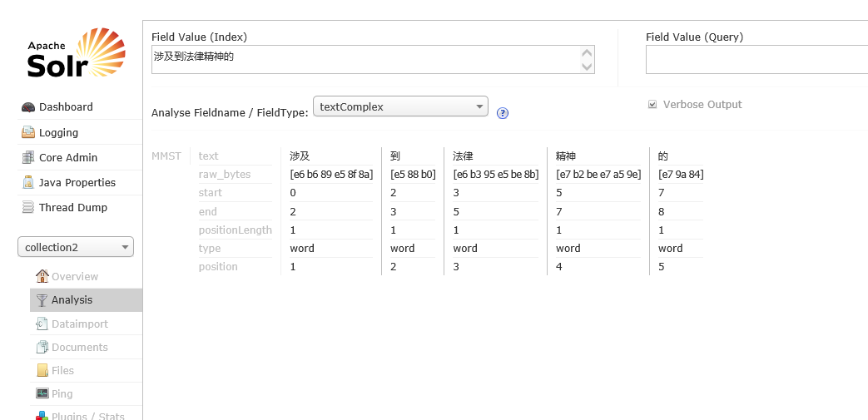Click raw bytes value [e7 9a 84]

click(x=681, y=175)
